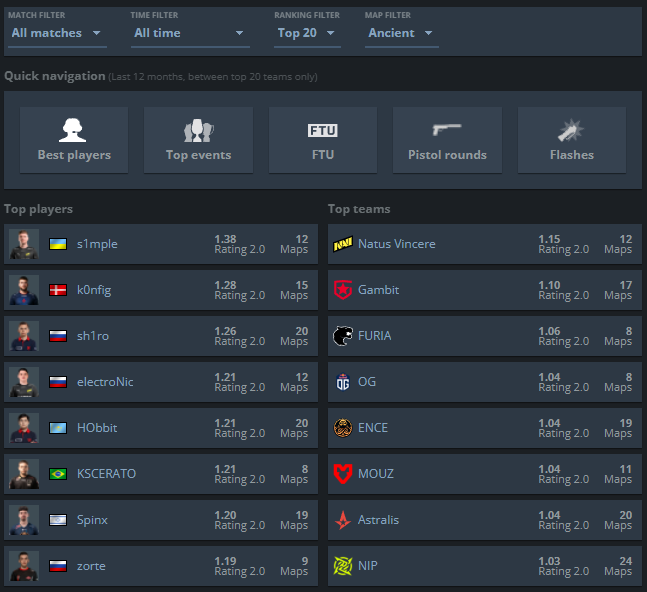Viewport: 647px width, 592px height.
Task: Click the Top players heading
Action: [x=38, y=209]
